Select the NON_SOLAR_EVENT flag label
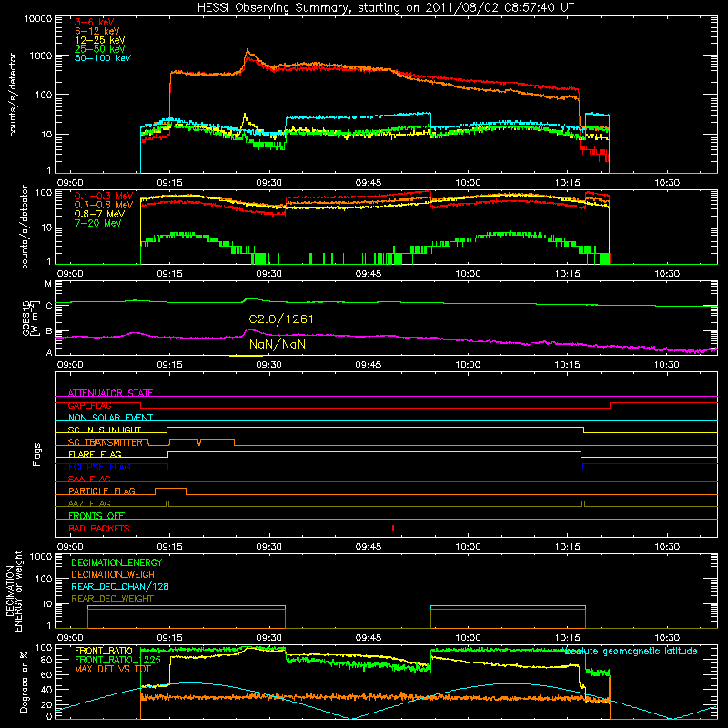 click(x=110, y=418)
